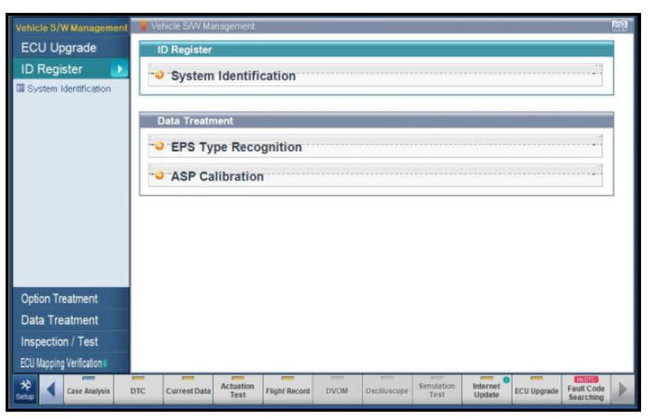650x419 pixels.
Task: Select the DVOM tool
Action: coord(337,390)
